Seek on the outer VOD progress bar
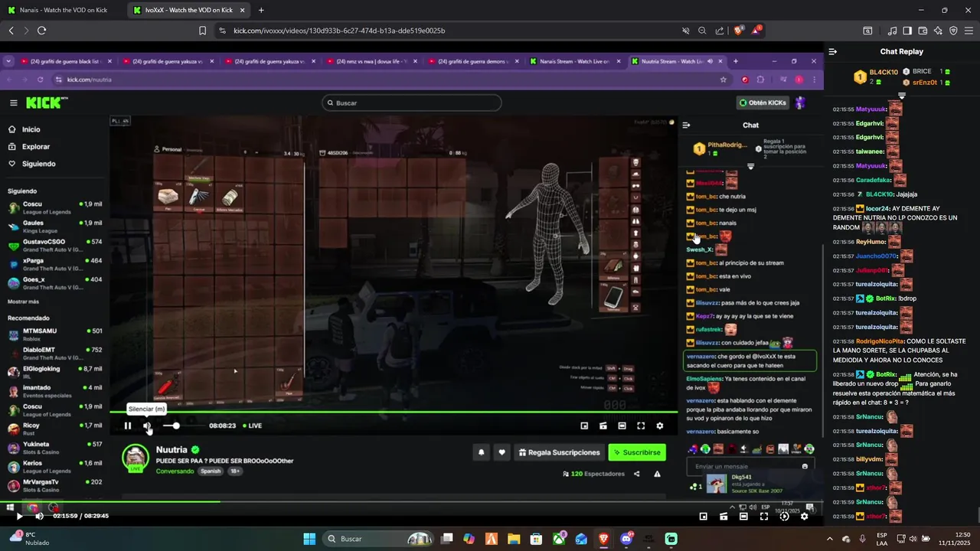This screenshot has width=980, height=551. (411, 502)
